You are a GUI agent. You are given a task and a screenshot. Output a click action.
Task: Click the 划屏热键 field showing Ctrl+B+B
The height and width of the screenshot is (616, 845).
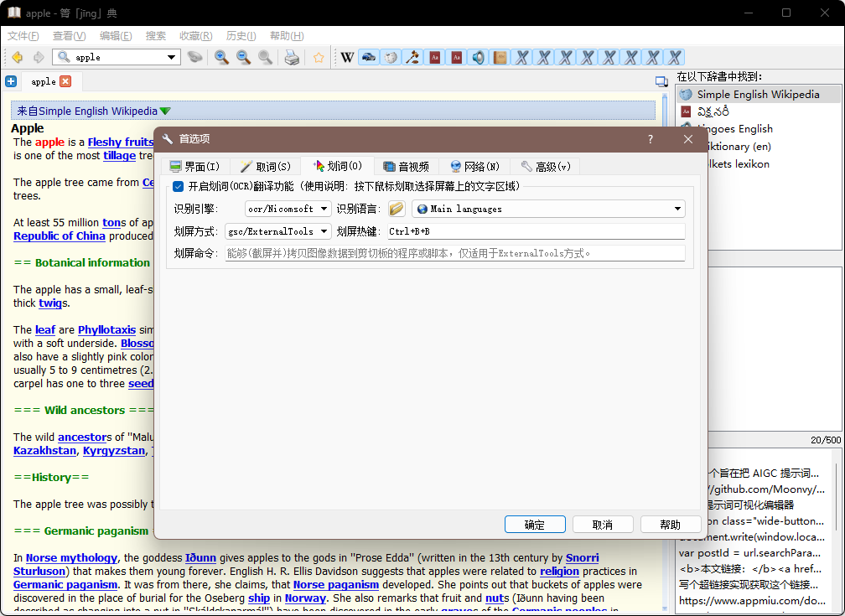click(537, 231)
